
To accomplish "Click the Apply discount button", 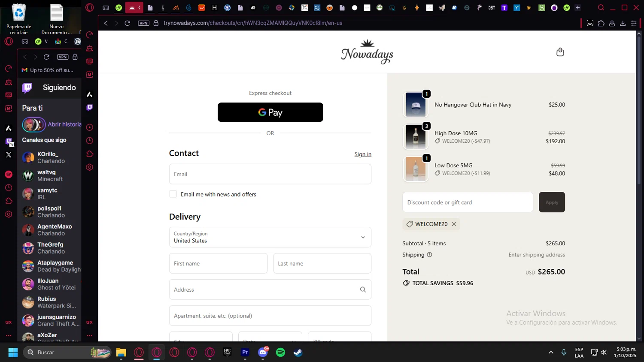I will 552,202.
